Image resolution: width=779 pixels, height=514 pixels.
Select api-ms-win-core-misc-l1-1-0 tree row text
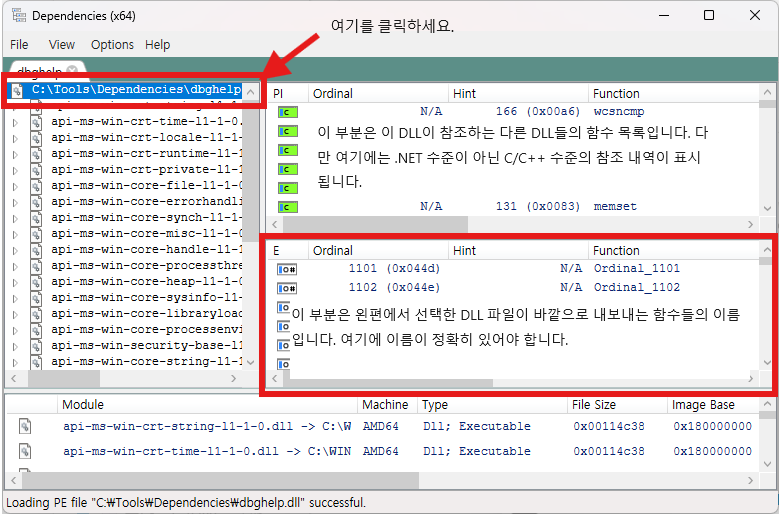click(x=147, y=233)
